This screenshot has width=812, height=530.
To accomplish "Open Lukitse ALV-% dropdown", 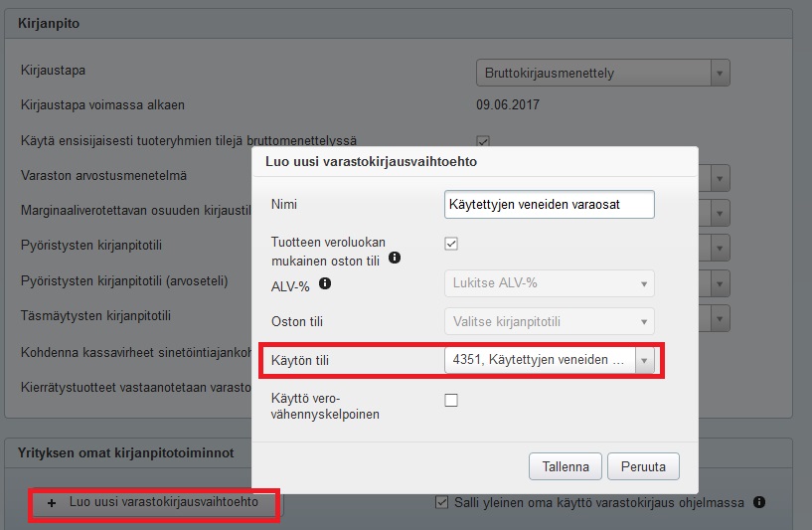I will coord(550,283).
